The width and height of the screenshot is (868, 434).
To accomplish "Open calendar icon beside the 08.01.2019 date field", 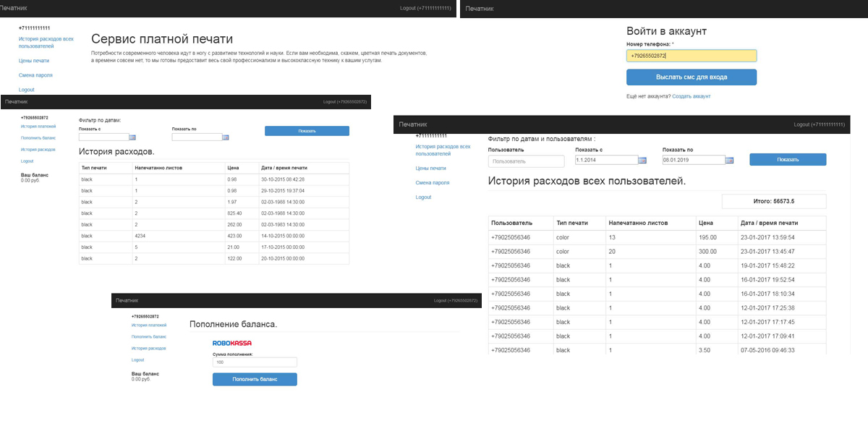I will (729, 160).
